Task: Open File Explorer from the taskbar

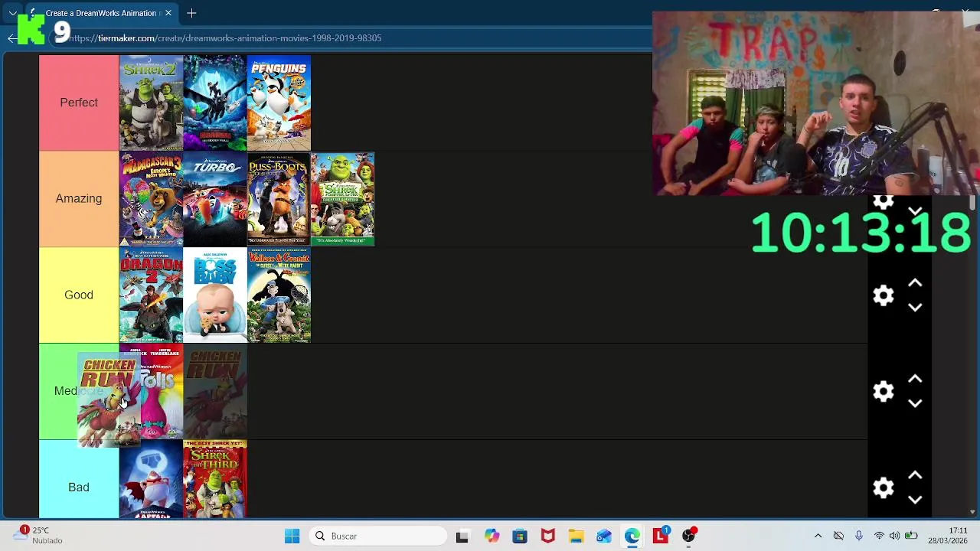Action: tap(576, 536)
